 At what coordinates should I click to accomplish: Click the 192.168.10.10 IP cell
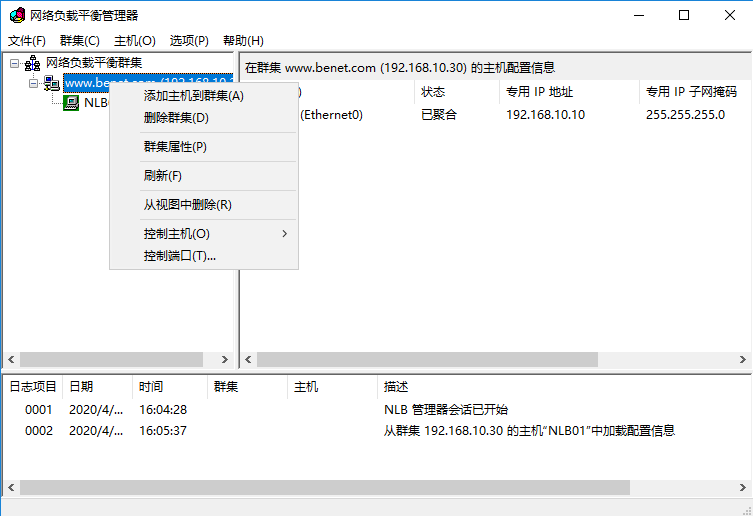(546, 115)
